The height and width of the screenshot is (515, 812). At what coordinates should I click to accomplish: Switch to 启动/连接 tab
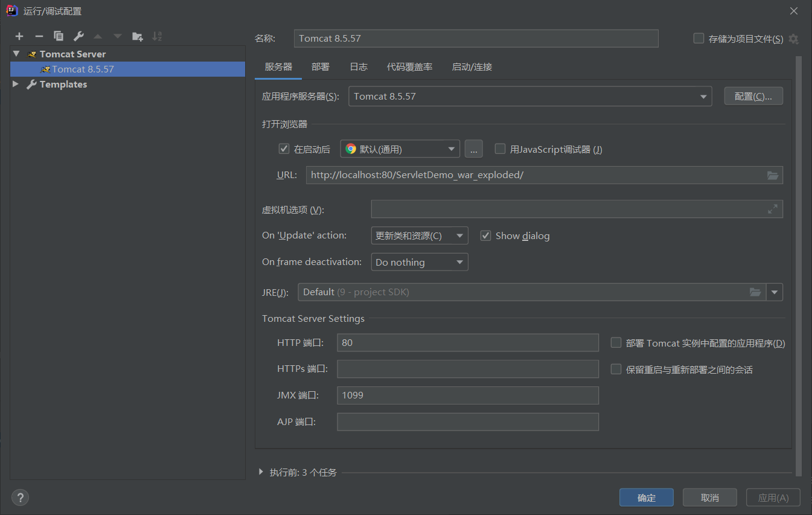(x=472, y=67)
